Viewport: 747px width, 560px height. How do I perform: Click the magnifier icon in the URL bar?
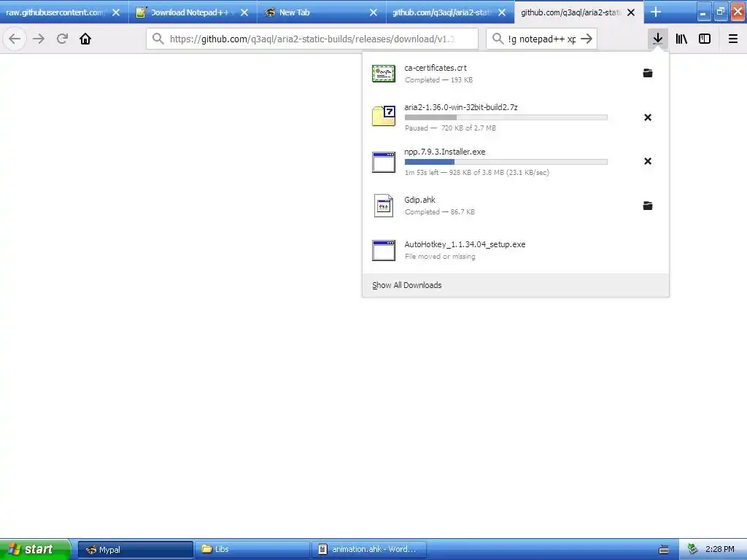pyautogui.click(x=158, y=39)
